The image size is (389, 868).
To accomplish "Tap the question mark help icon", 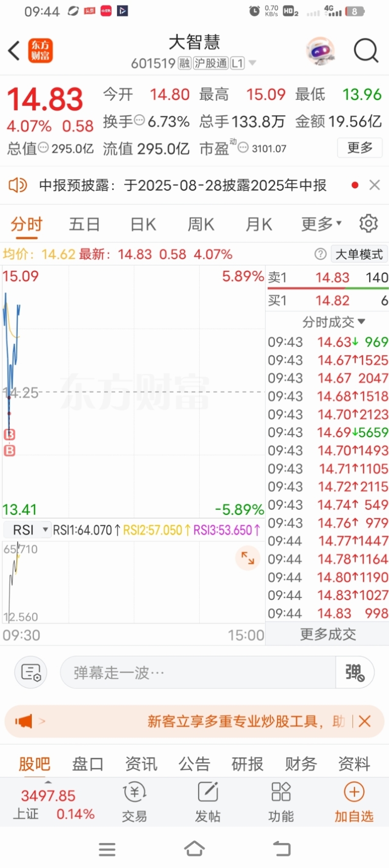I will [x=320, y=254].
